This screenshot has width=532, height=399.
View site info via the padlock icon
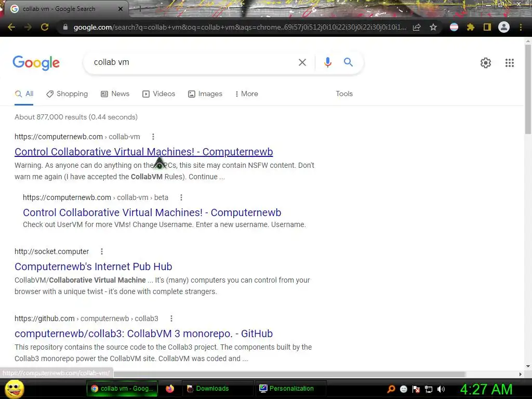(65, 27)
